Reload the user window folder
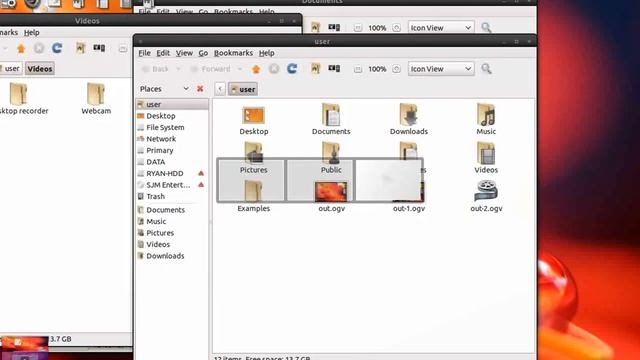 (292, 69)
